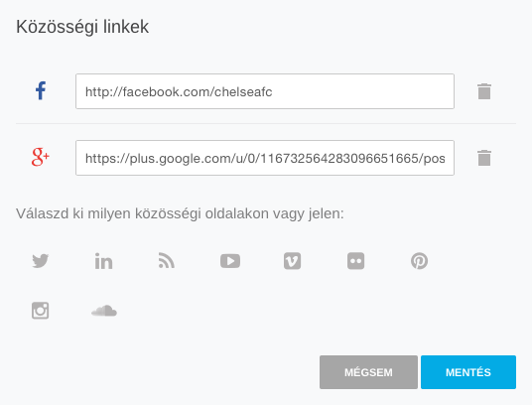Cancel with the MÉGSEM button
This screenshot has height=405, width=532.
coord(368,372)
